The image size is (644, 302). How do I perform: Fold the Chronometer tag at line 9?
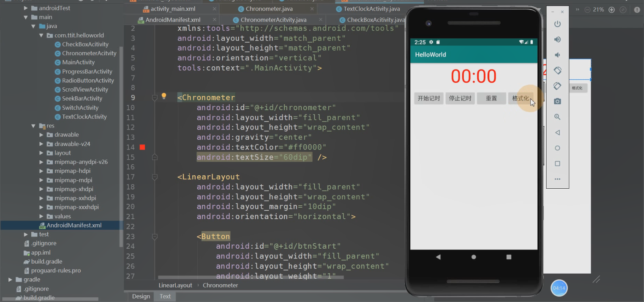pyautogui.click(x=155, y=98)
